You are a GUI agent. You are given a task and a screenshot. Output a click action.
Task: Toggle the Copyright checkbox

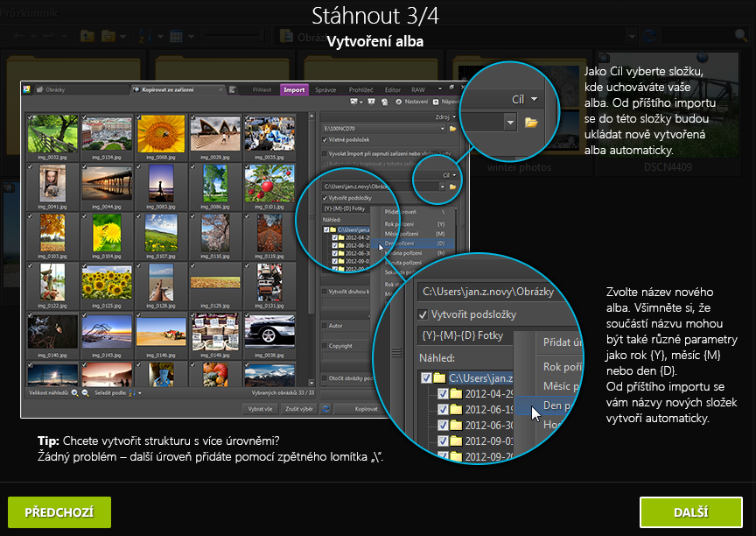325,346
